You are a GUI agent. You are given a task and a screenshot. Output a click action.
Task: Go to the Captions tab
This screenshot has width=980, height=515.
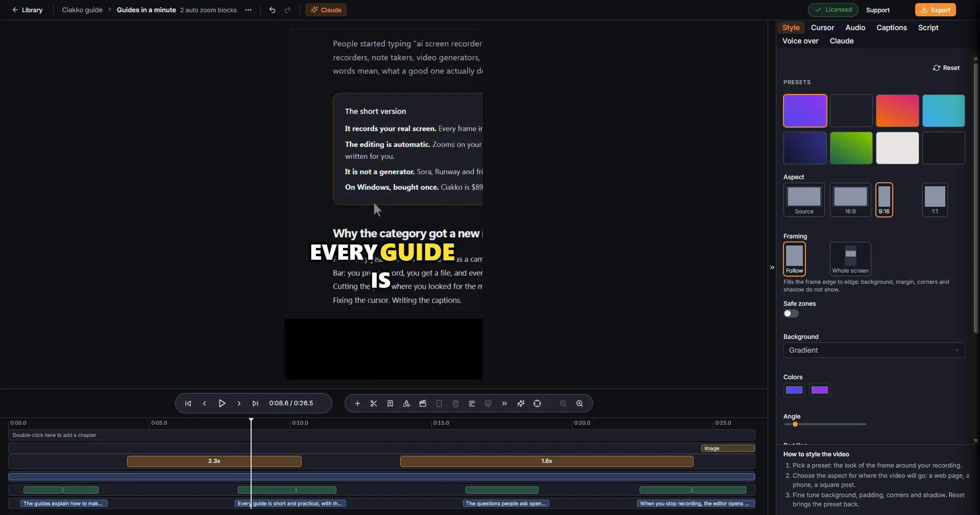pyautogui.click(x=892, y=28)
